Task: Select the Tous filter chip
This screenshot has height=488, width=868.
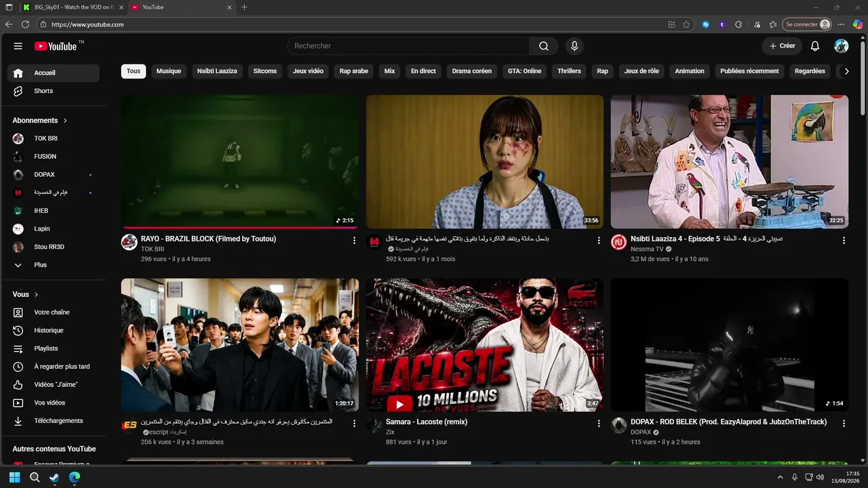Action: coord(134,71)
